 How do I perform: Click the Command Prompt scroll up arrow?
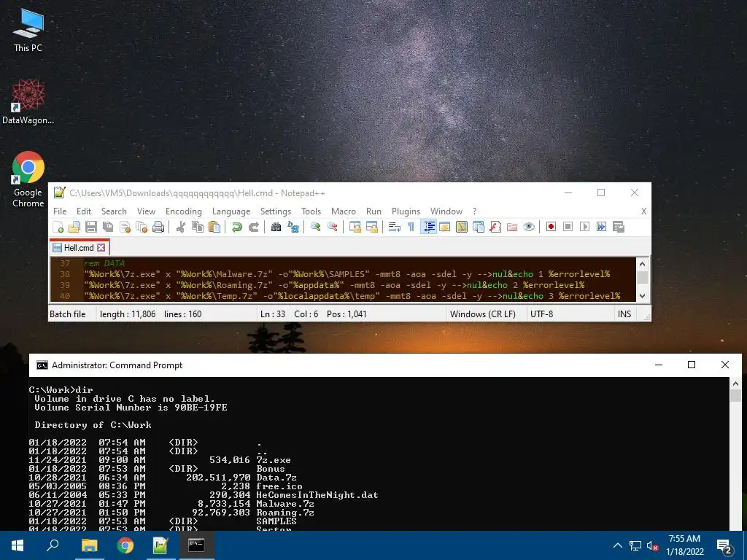(735, 384)
